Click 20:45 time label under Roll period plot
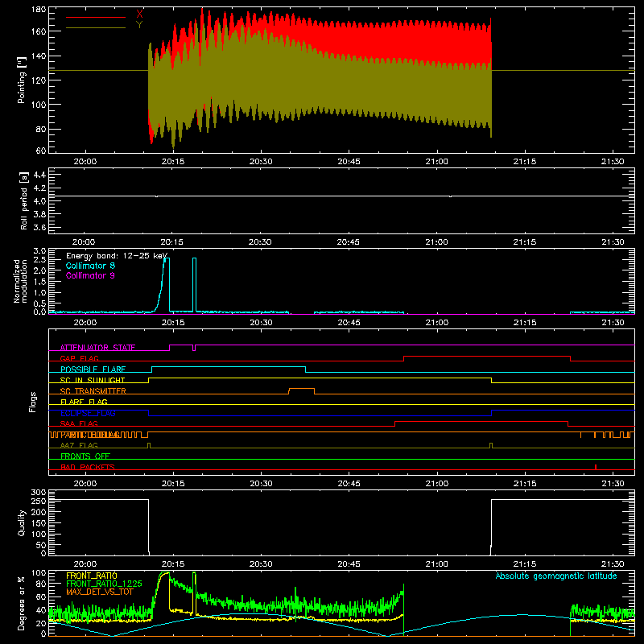The image size is (644, 644). (349, 242)
